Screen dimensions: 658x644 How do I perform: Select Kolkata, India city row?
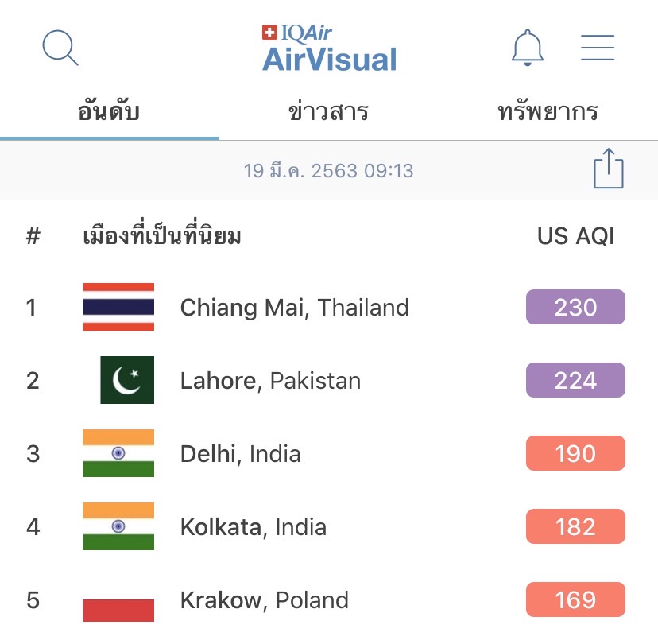pos(329,526)
